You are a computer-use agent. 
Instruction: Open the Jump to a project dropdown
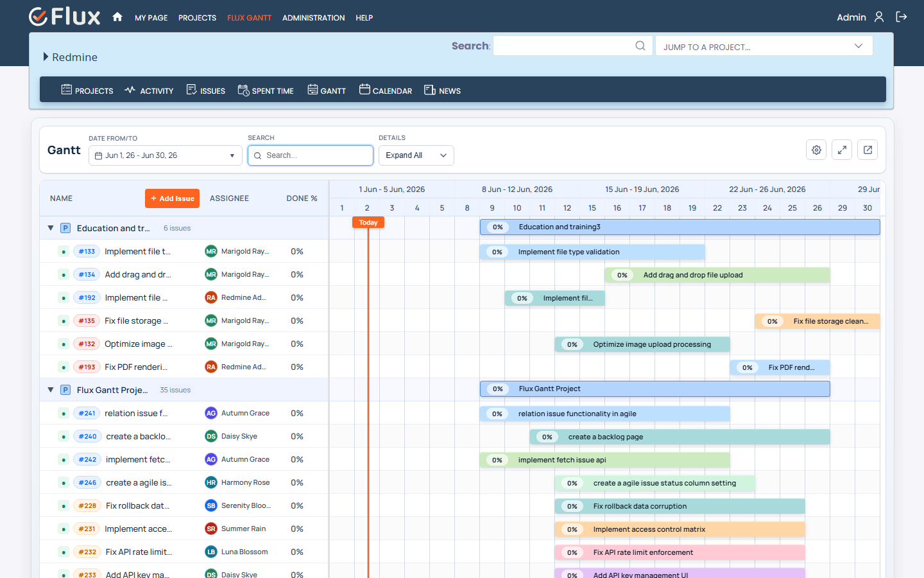click(764, 46)
